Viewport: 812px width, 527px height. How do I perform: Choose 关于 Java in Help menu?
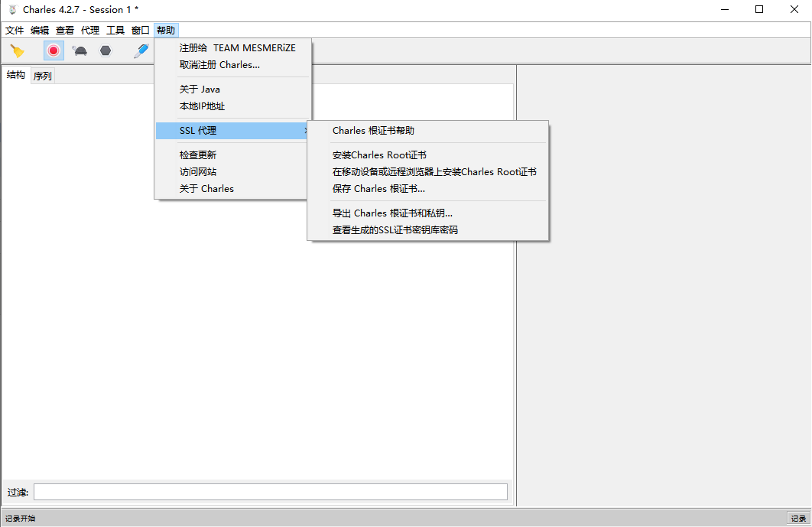pos(233,89)
